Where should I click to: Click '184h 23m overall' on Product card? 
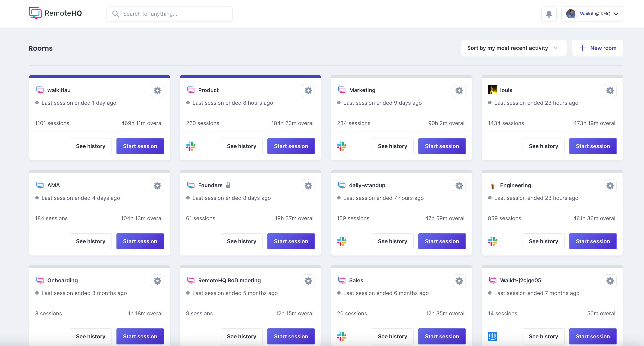[x=293, y=123]
